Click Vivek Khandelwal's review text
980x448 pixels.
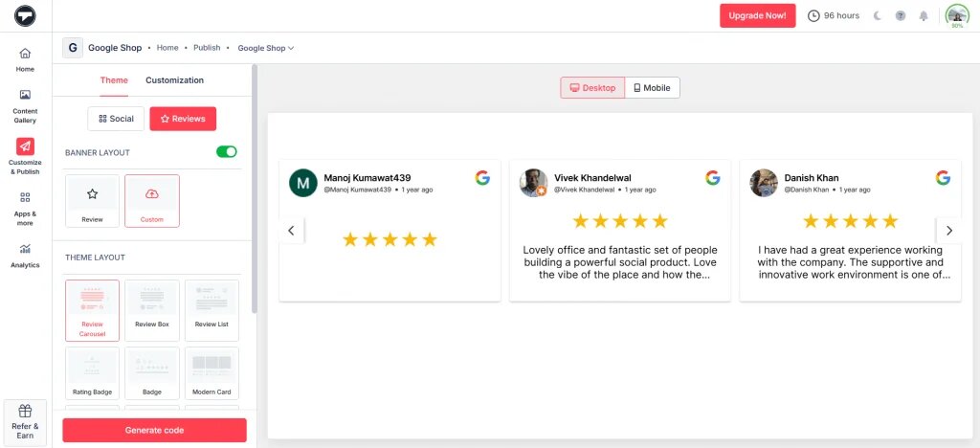coord(620,262)
